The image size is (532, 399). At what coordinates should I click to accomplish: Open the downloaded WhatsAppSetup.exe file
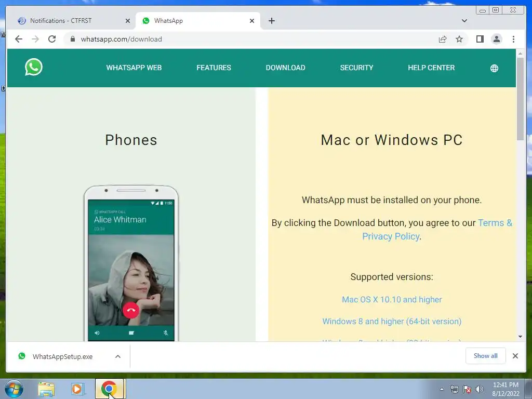point(63,356)
